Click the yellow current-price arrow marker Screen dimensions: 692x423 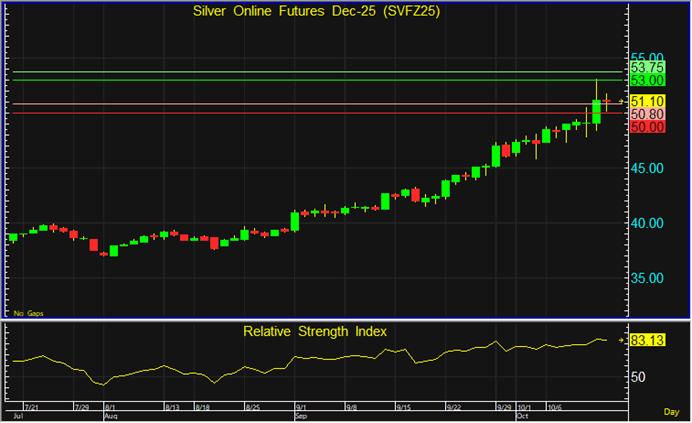pos(621,101)
